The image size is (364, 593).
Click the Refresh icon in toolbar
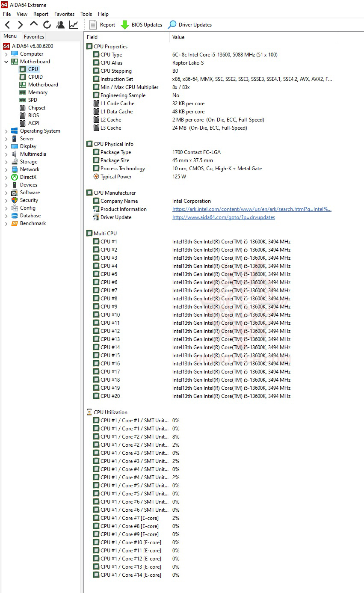[x=47, y=25]
